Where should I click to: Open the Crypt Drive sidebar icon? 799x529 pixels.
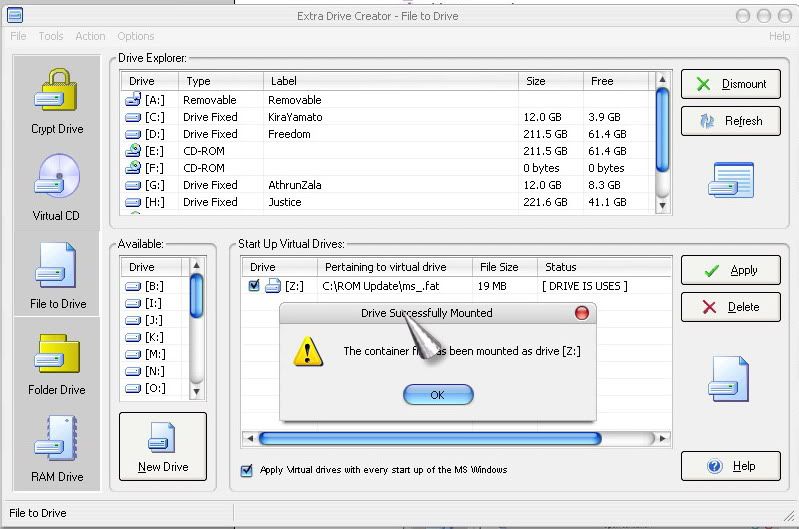pyautogui.click(x=57, y=100)
